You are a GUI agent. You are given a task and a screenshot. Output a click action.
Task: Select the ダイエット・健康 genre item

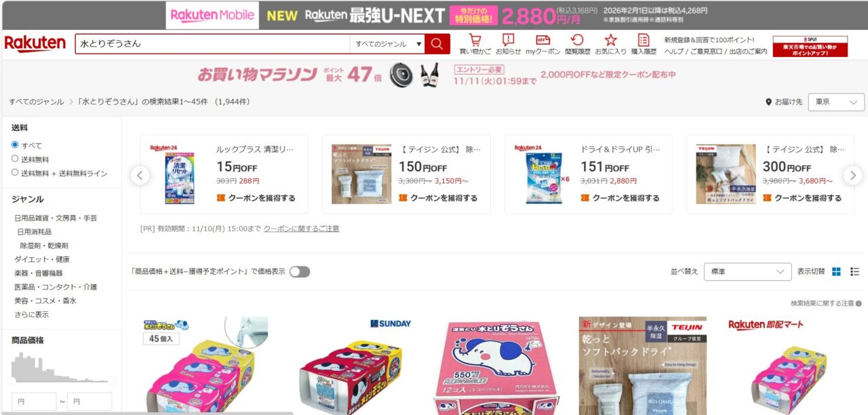pyautogui.click(x=42, y=259)
